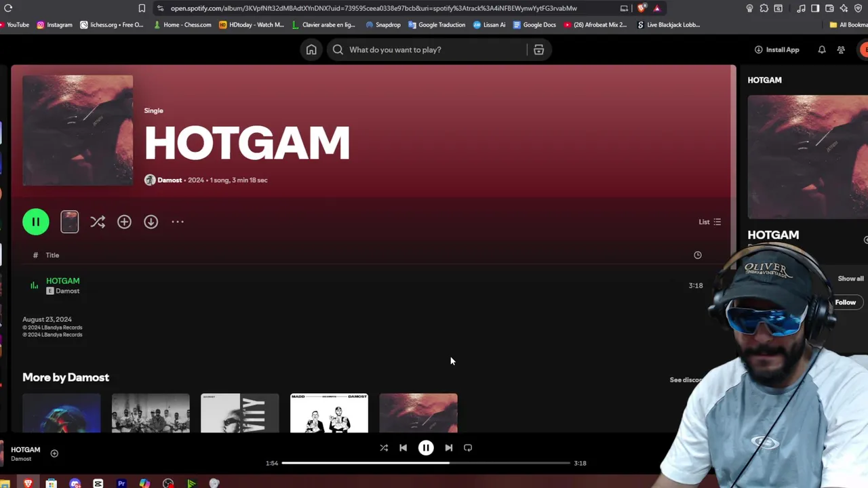Open Google Docs bookmark
This screenshot has height=488, width=868.
(x=534, y=24)
